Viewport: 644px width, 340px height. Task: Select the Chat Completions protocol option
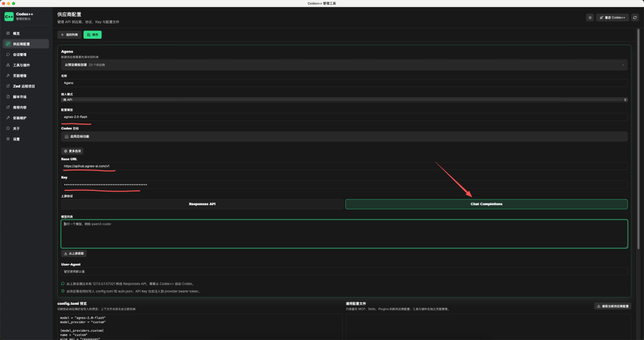[x=487, y=204]
